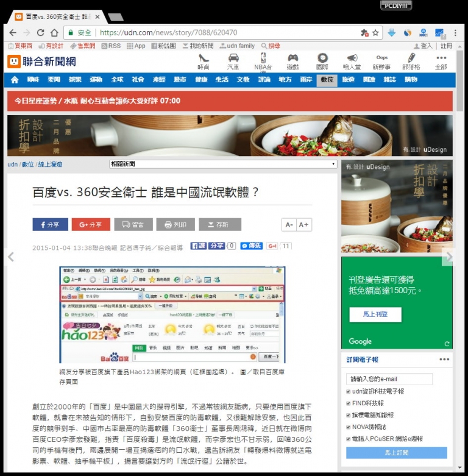Open the 遊戲 gamepad channel icon
Screen dimensions: 468x476
pos(292,62)
